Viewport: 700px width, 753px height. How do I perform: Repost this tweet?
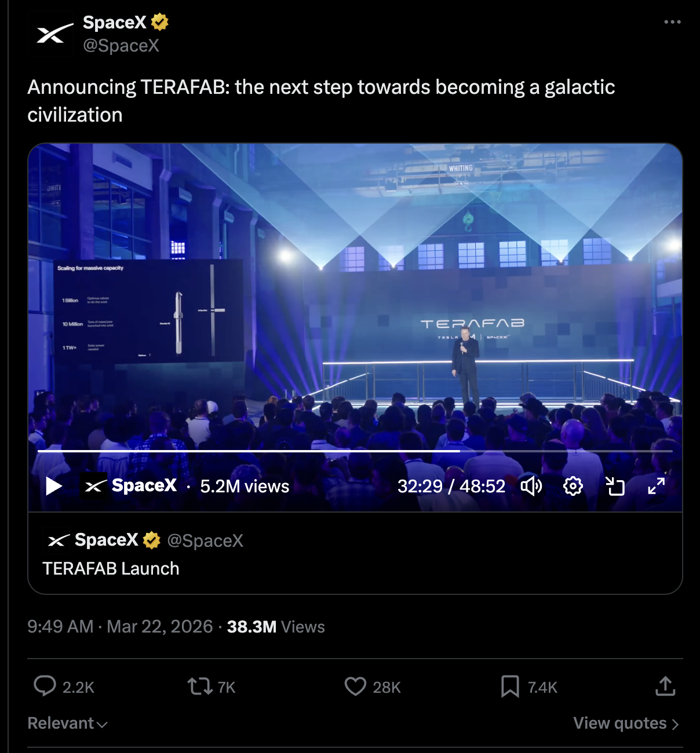199,686
